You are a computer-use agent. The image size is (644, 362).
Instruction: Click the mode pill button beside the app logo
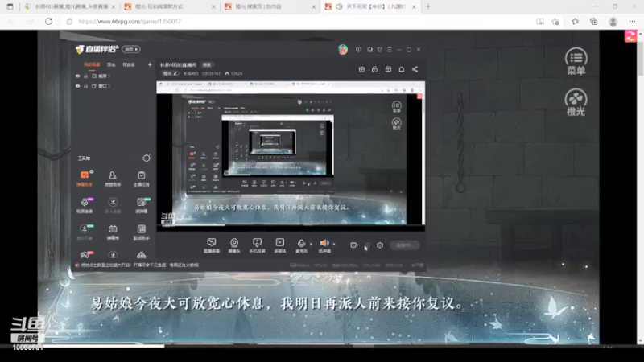coord(131,49)
